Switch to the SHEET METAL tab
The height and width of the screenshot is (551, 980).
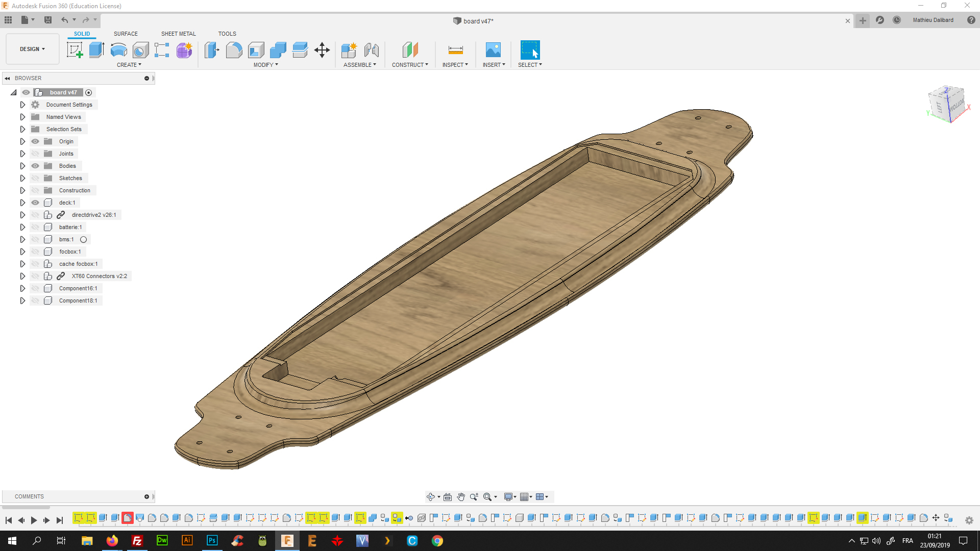click(178, 34)
